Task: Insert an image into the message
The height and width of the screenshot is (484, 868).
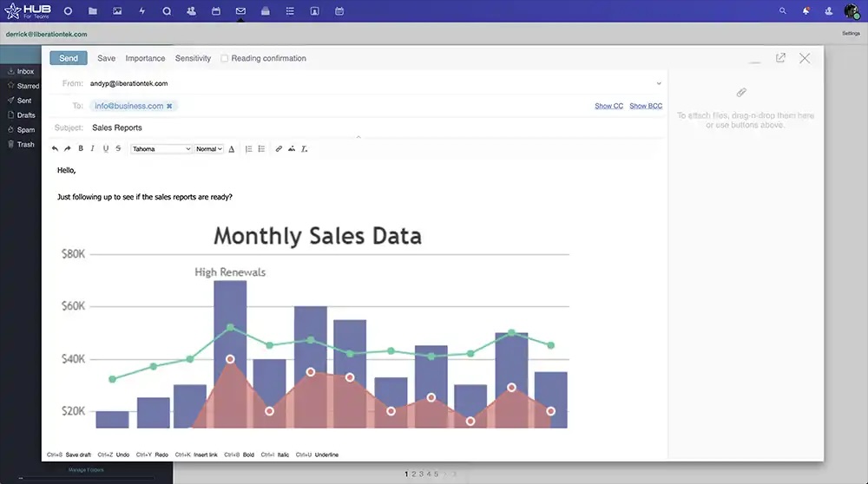Action: click(x=292, y=149)
